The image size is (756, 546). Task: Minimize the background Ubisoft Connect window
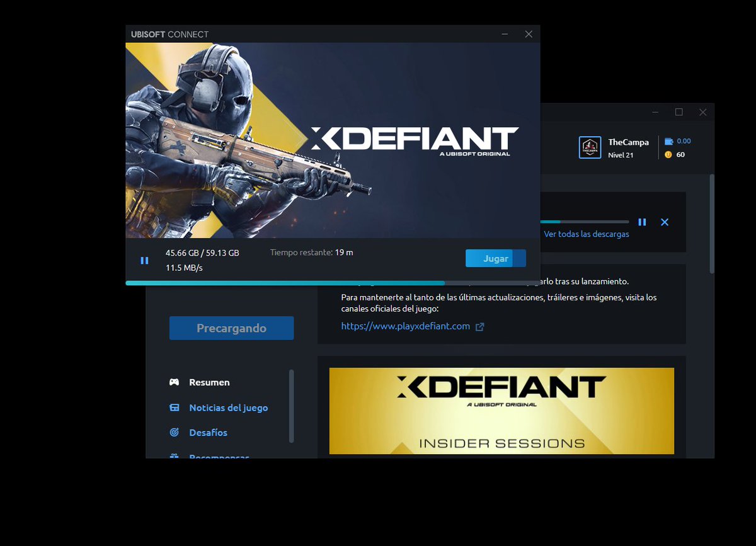tap(655, 112)
